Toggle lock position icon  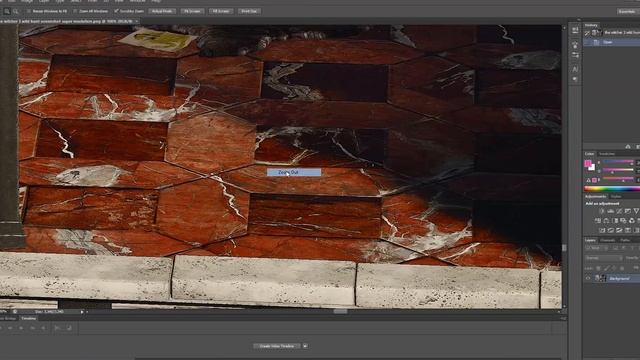click(614, 268)
